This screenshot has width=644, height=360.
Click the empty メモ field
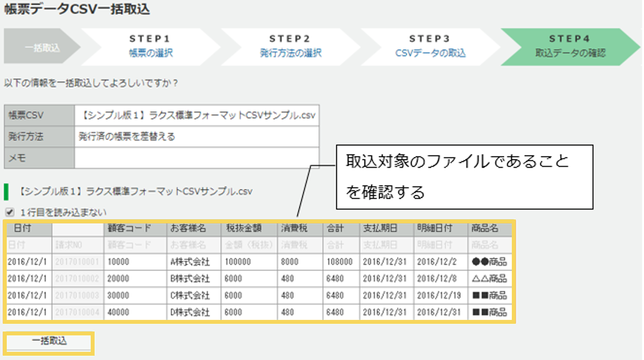pyautogui.click(x=198, y=158)
